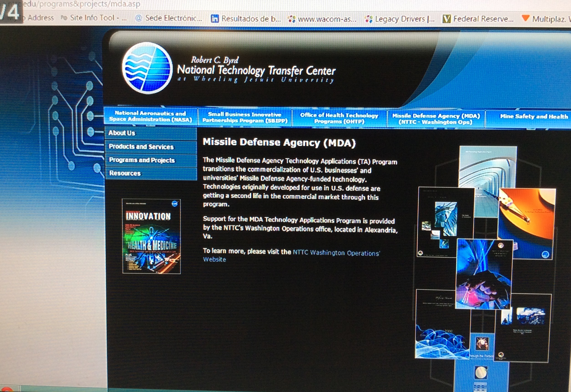Open the Multiplaz bookmark

click(x=546, y=19)
